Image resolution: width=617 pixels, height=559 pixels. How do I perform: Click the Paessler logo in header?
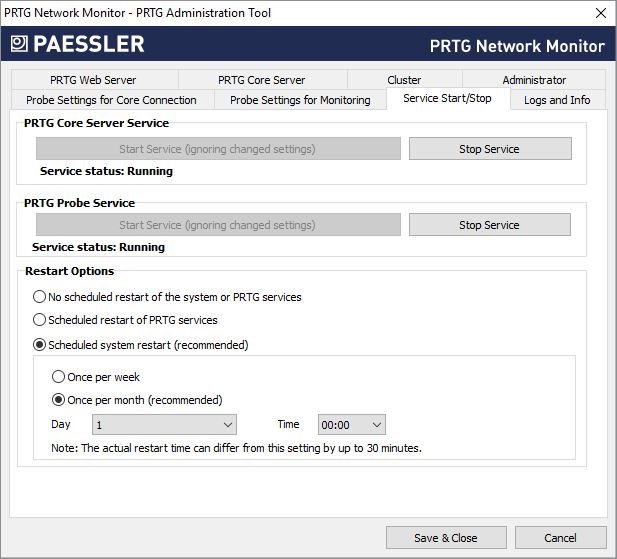tap(78, 44)
